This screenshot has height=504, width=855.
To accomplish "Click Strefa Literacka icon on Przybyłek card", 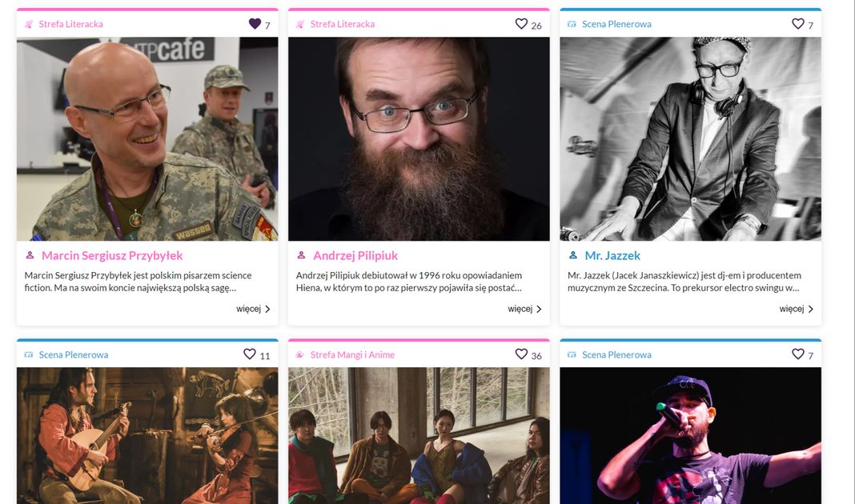I will pyautogui.click(x=29, y=24).
